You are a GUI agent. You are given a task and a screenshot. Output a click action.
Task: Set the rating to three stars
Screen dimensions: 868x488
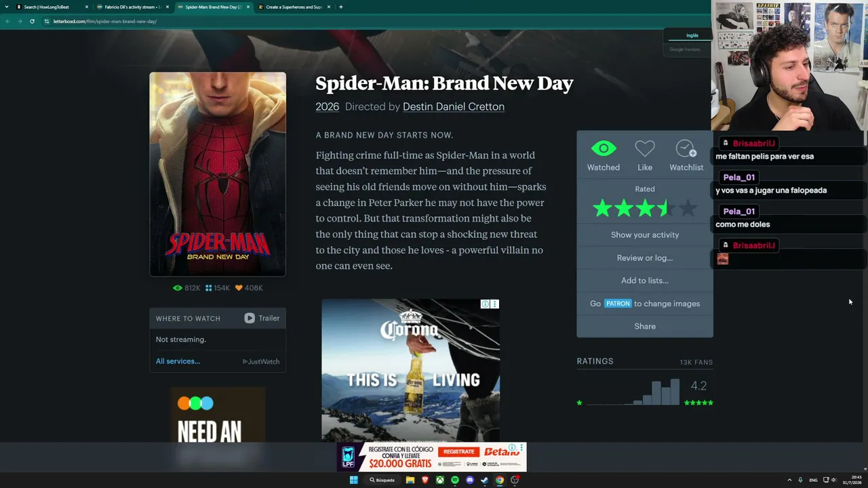pyautogui.click(x=645, y=209)
